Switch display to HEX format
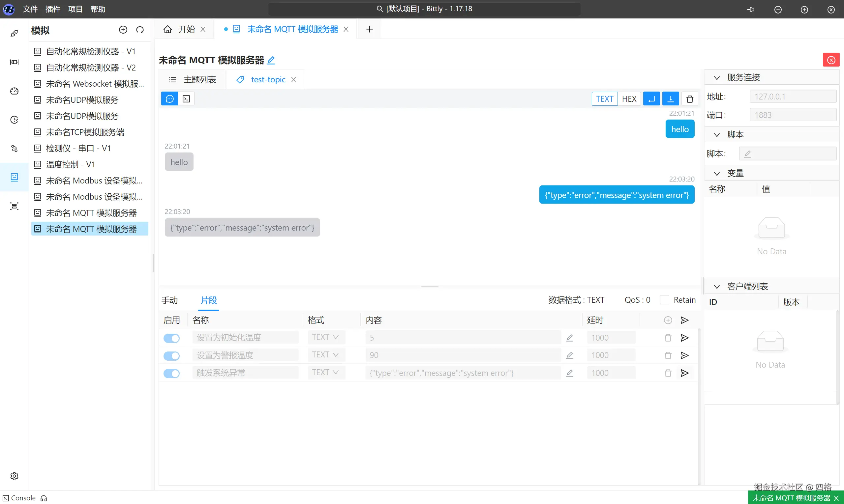 629,99
